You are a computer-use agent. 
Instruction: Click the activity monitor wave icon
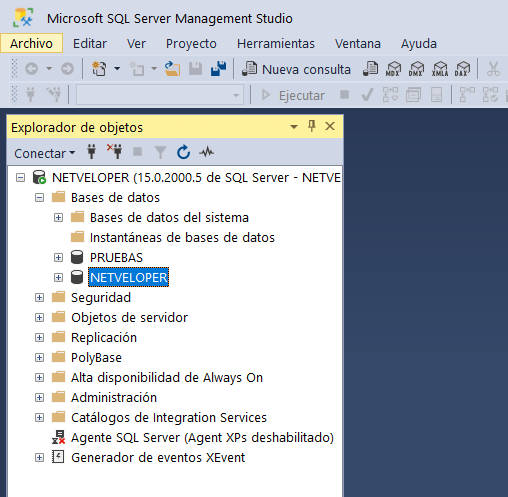(x=207, y=152)
